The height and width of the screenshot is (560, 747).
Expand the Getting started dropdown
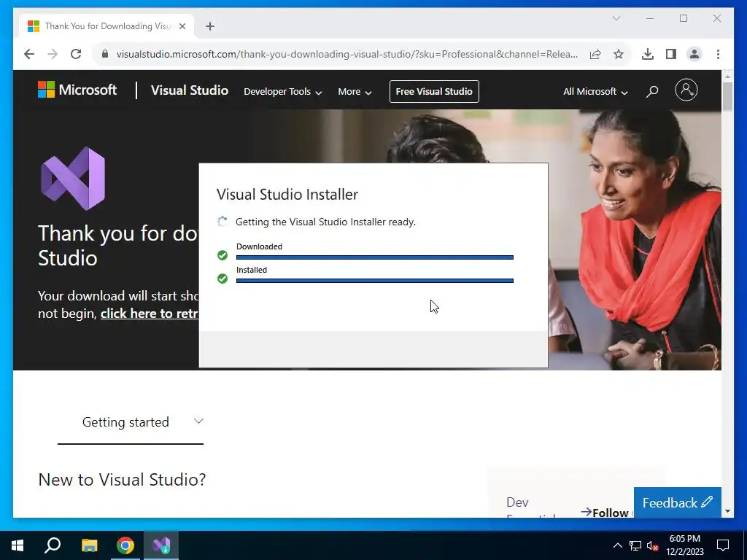[131, 422]
